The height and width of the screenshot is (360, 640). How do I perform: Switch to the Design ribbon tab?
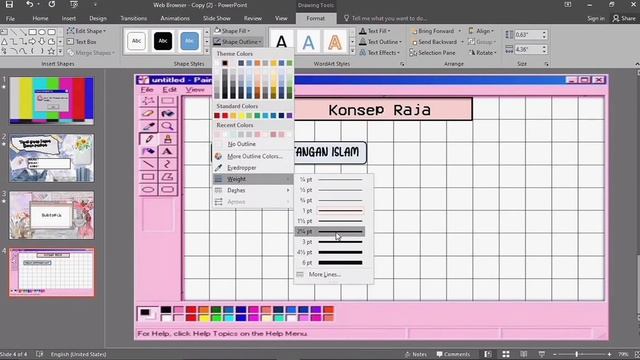[x=98, y=18]
